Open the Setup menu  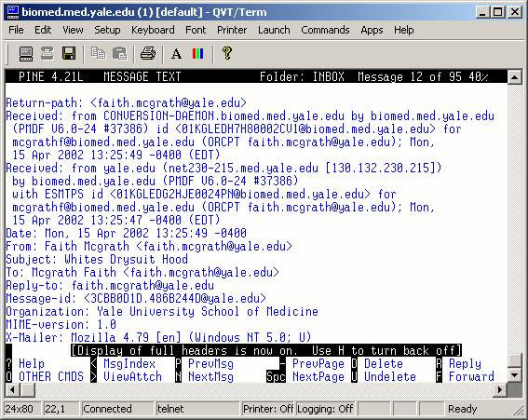(x=107, y=30)
